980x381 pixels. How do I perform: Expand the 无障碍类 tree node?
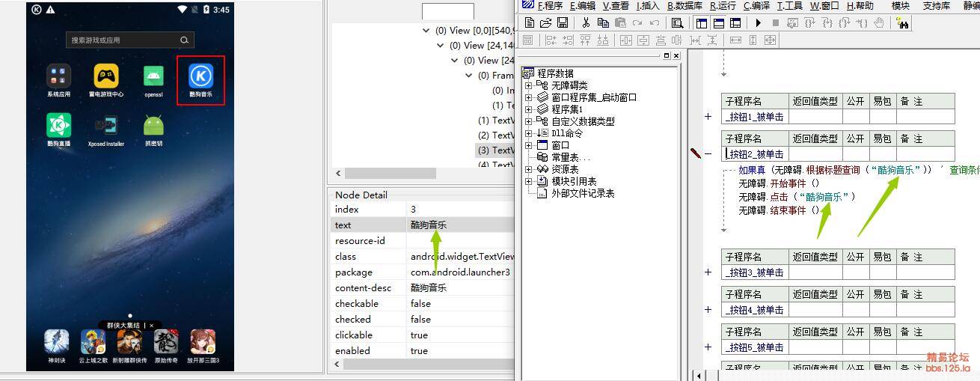(528, 85)
